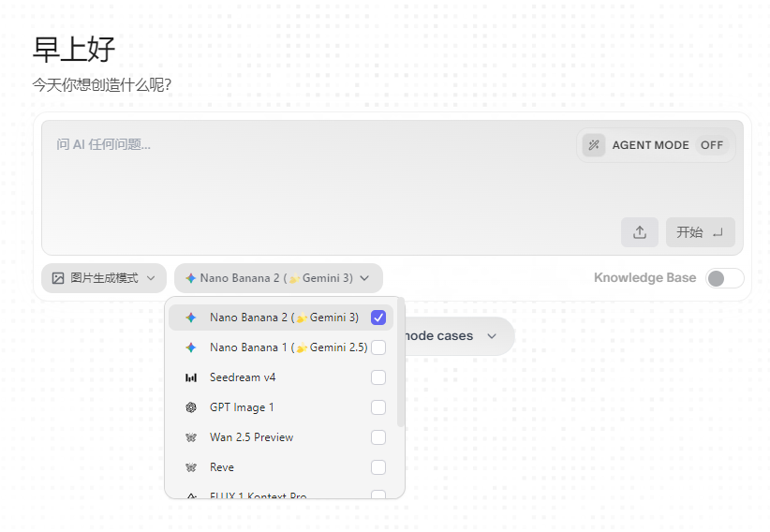This screenshot has width=770, height=532.
Task: Open the 图片生成模式 mode dropdown
Action: tap(104, 278)
